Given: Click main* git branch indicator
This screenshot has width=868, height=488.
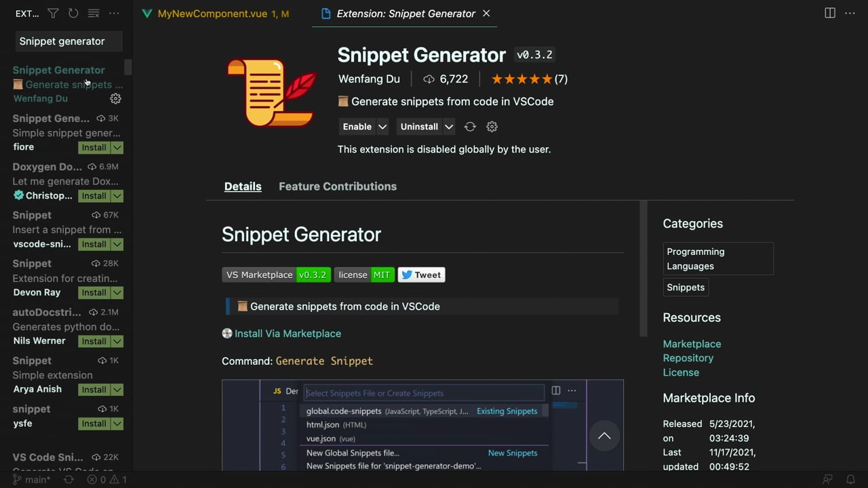Looking at the screenshot, I should pyautogui.click(x=31, y=479).
